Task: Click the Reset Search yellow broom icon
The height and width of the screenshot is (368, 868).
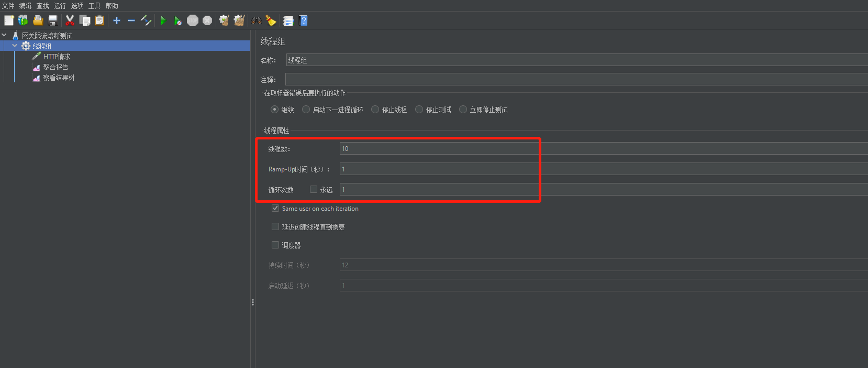Action: point(271,20)
